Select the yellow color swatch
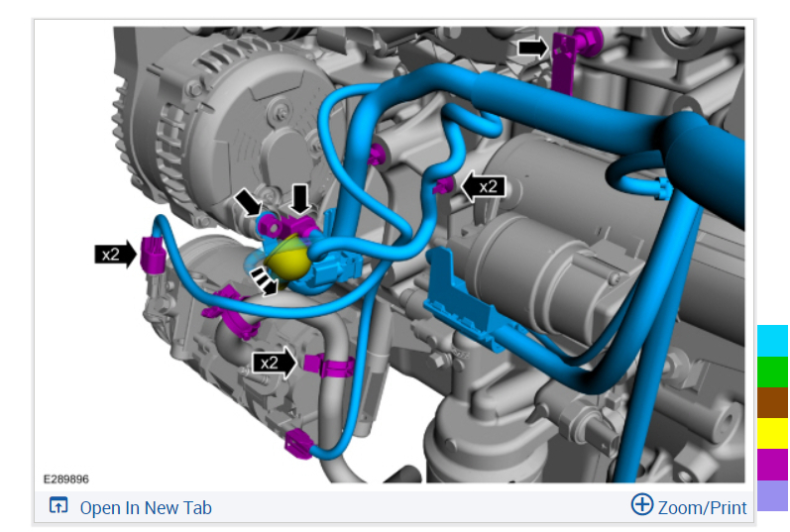The width and height of the screenshot is (790, 532). point(773,433)
